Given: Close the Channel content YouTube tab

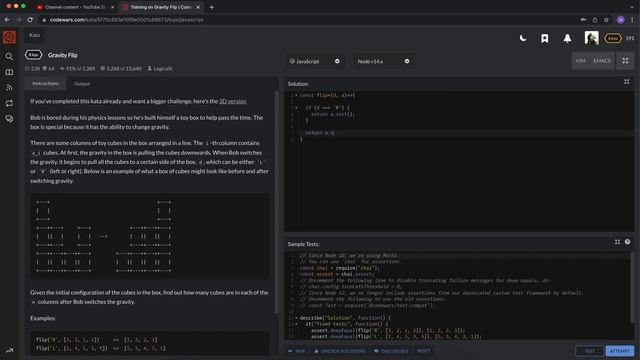Looking at the screenshot, I should (x=113, y=7).
